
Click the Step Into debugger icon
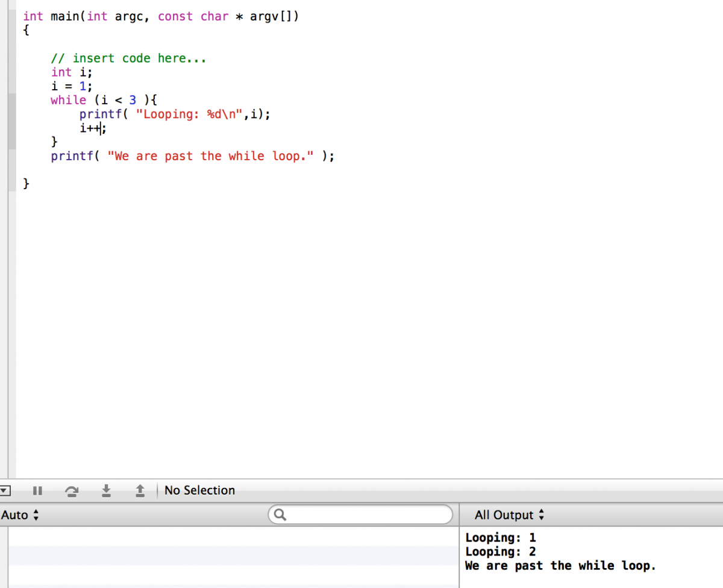[x=106, y=491]
